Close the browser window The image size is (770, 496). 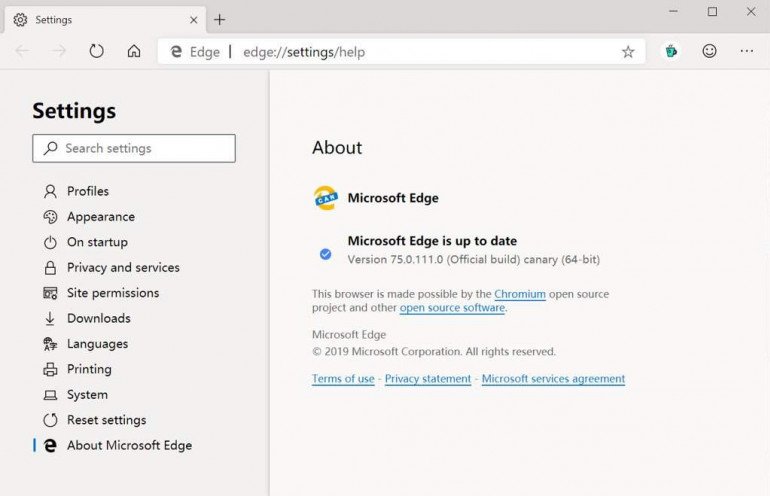[751, 11]
